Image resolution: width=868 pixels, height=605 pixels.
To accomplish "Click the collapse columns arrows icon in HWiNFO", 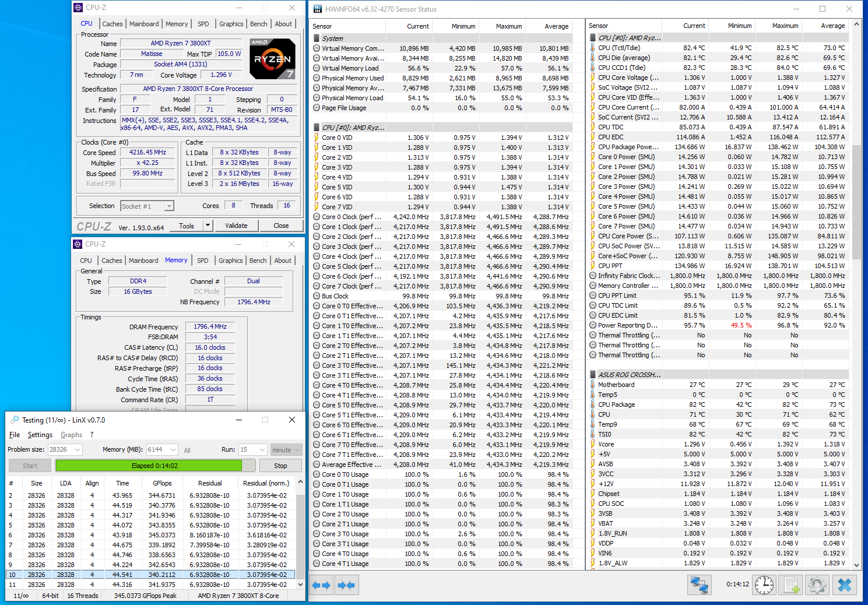I will (x=347, y=585).
